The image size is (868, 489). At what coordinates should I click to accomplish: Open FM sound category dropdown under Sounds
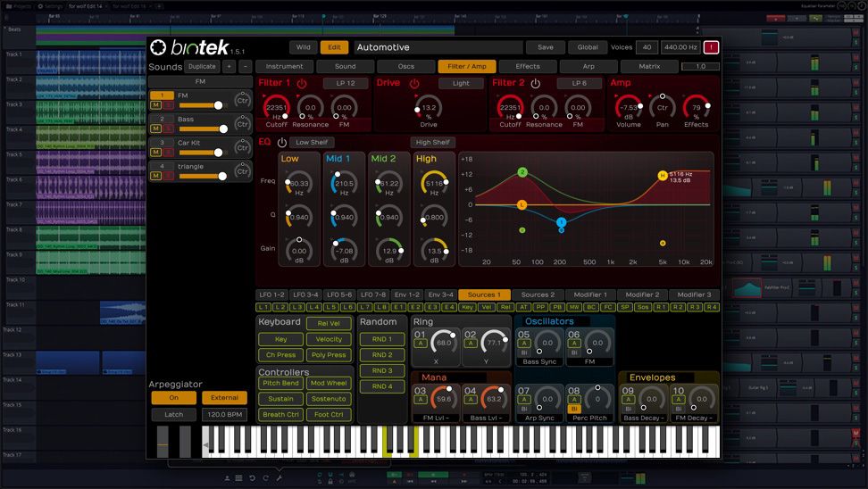coord(200,81)
